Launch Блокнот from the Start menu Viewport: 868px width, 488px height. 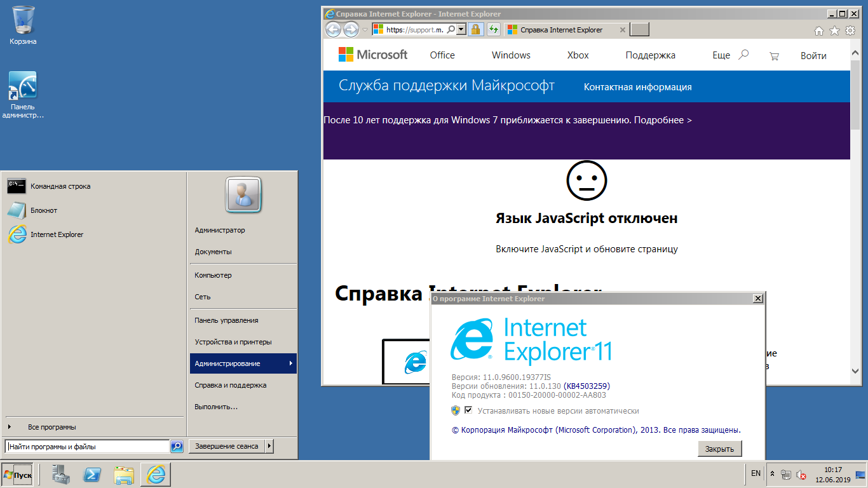tap(94, 210)
